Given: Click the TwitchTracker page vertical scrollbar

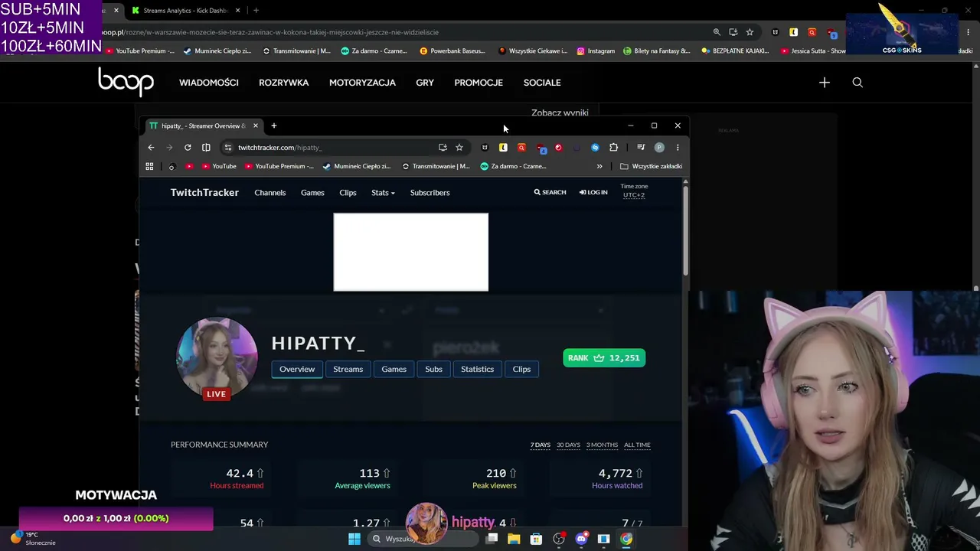Looking at the screenshot, I should tap(685, 230).
